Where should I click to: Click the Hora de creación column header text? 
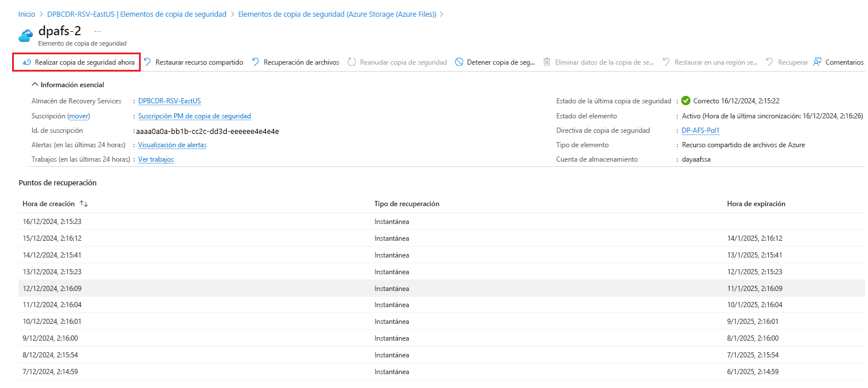coord(48,204)
